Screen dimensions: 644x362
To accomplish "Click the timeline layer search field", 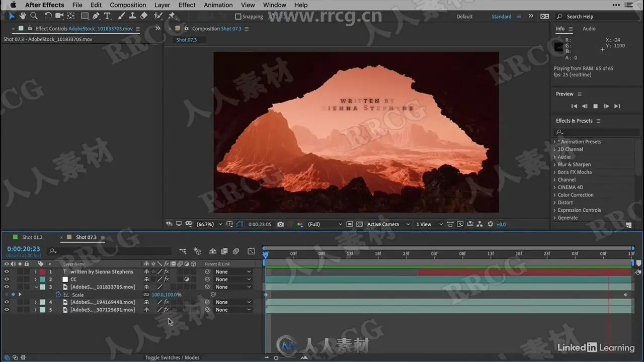I will [111, 251].
